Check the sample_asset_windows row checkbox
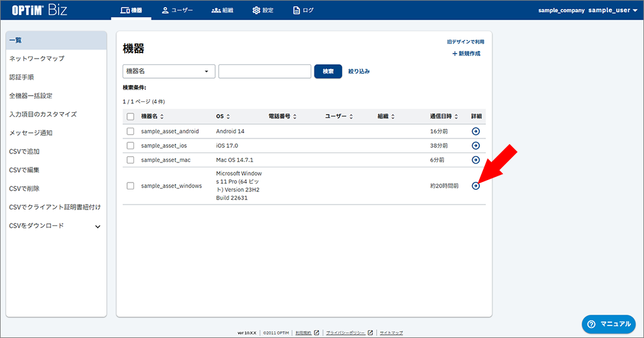 [x=130, y=186]
